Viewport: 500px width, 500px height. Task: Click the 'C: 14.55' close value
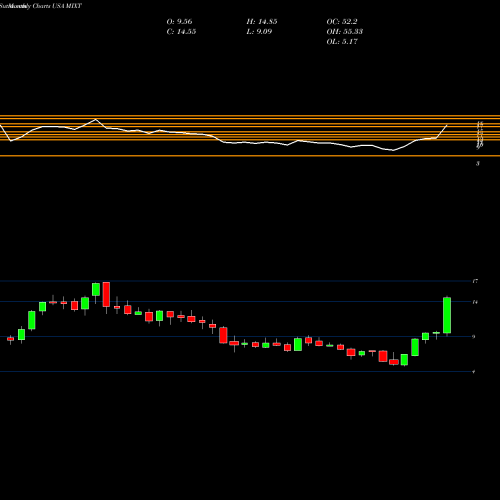click(x=181, y=32)
